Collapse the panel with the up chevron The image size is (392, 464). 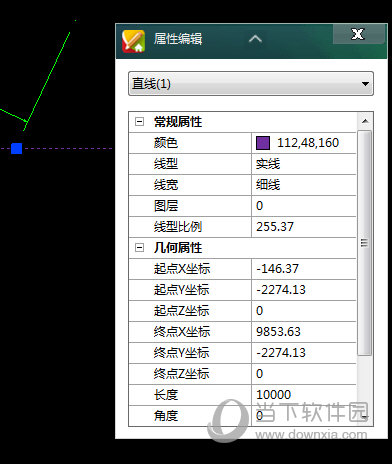click(255, 39)
